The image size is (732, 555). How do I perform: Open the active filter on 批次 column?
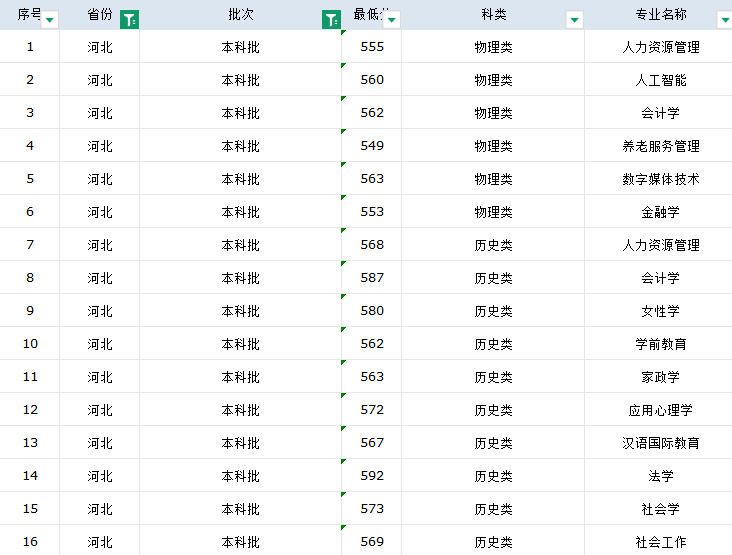(x=331, y=20)
